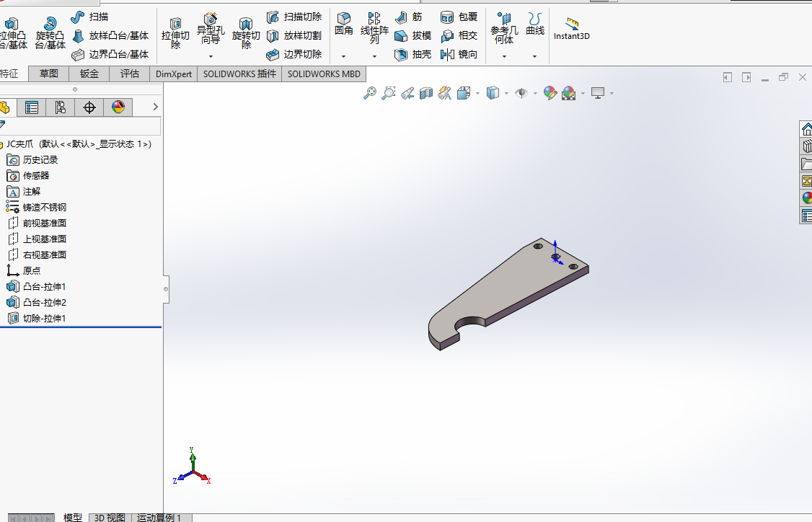Expand the manager panel tabs chevron
Screen dimensions: 812x522
[155, 107]
